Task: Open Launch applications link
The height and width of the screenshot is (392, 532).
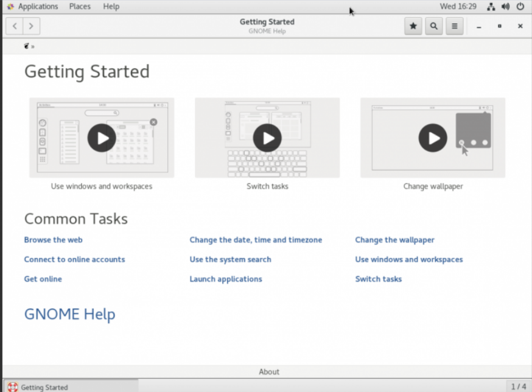Action: [226, 279]
